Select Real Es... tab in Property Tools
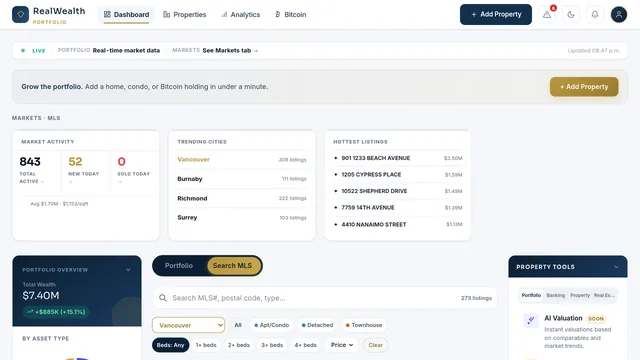This screenshot has height=360, width=640. tap(604, 295)
